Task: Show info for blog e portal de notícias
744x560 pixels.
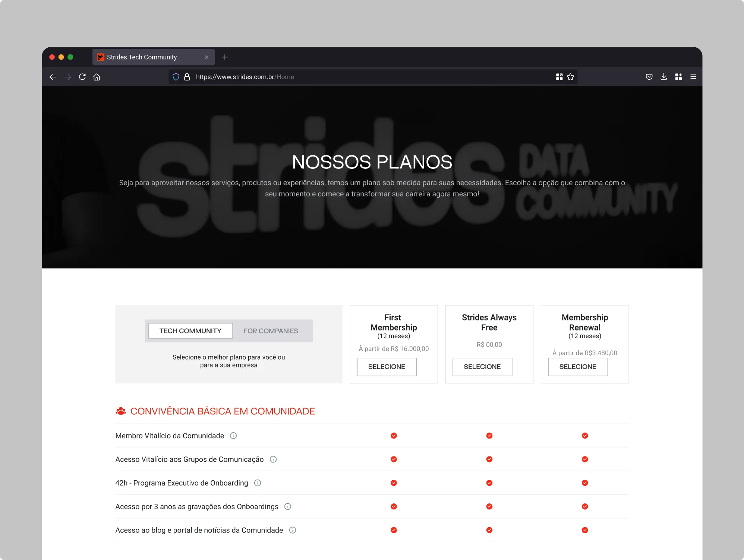Action: pyautogui.click(x=293, y=530)
